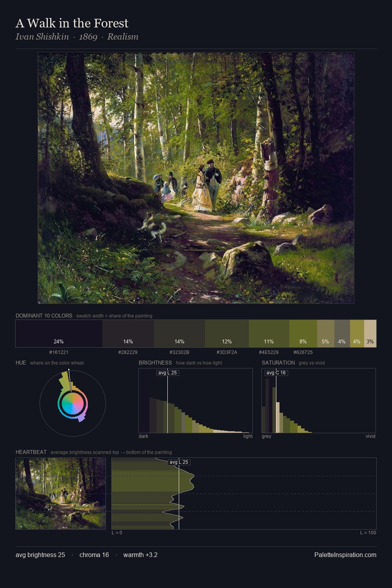
Task: Click the #626725 hex code
Action: (x=303, y=352)
